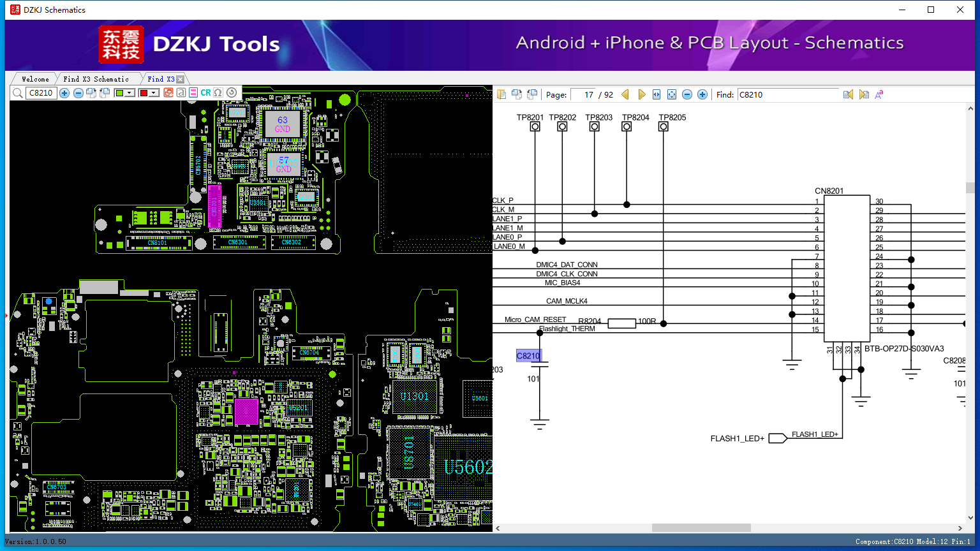
Task: Switch to the Find X3 Schematic tab
Action: (x=96, y=79)
